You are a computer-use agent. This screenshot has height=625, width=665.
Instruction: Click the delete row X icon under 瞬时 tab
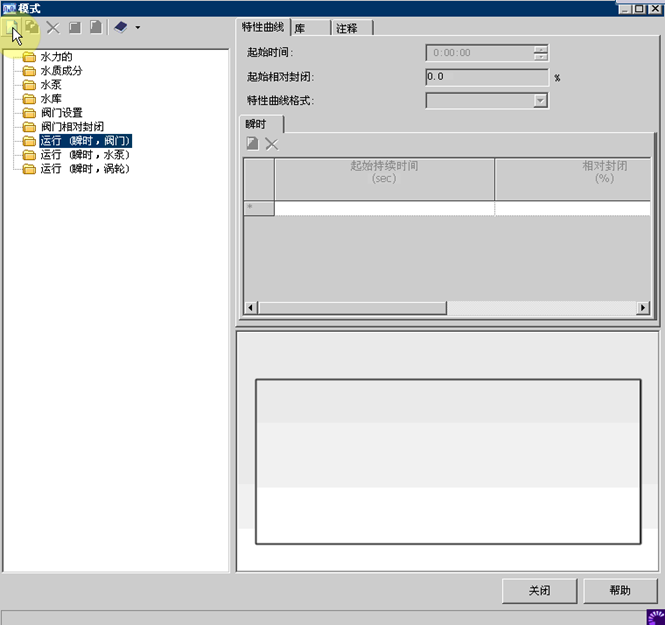pyautogui.click(x=271, y=144)
